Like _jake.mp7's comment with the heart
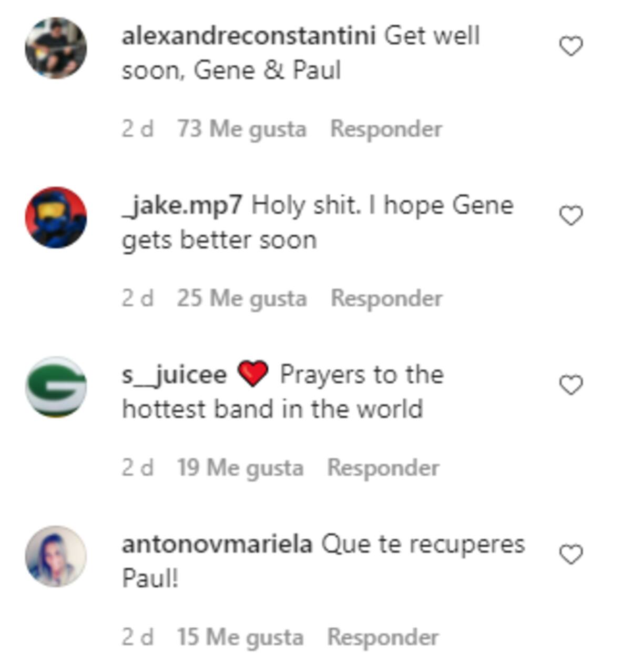631x672 pixels. 571,216
